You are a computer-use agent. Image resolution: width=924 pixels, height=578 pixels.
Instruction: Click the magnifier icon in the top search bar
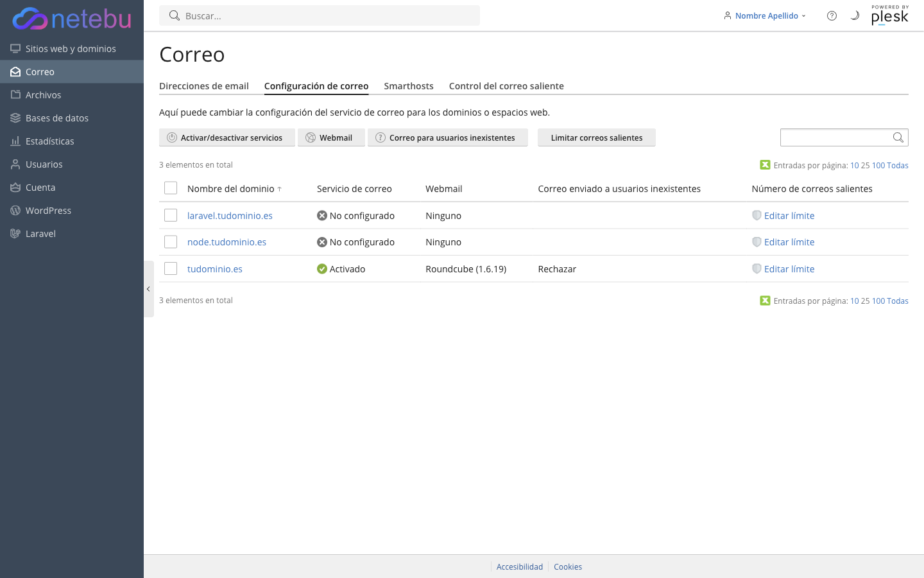[x=174, y=15]
